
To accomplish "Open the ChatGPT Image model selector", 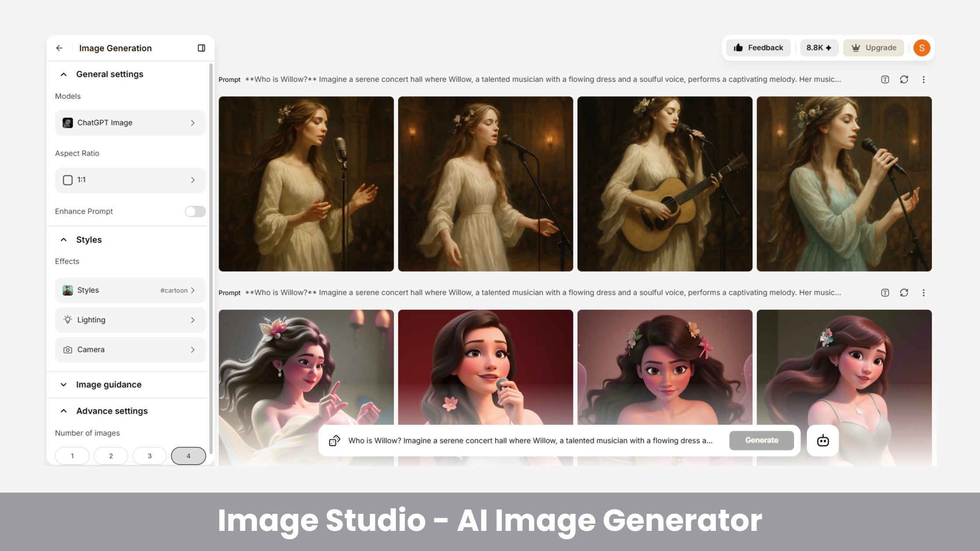I will tap(130, 123).
